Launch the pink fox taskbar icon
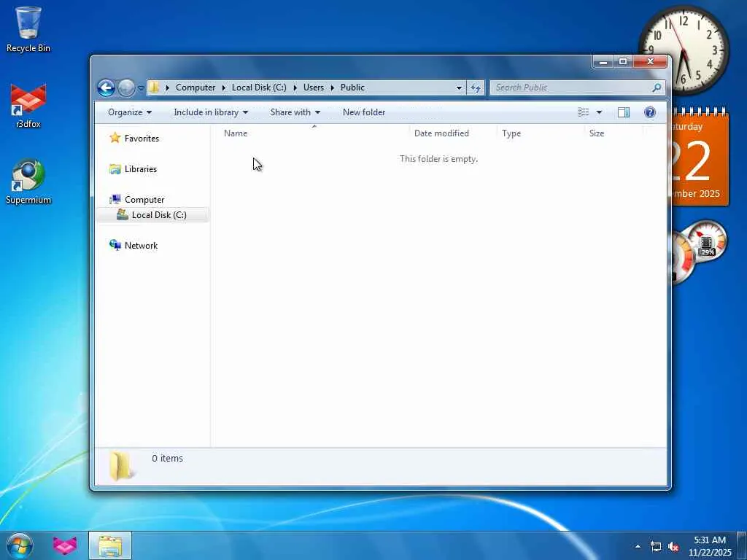The image size is (747, 560). click(x=65, y=545)
